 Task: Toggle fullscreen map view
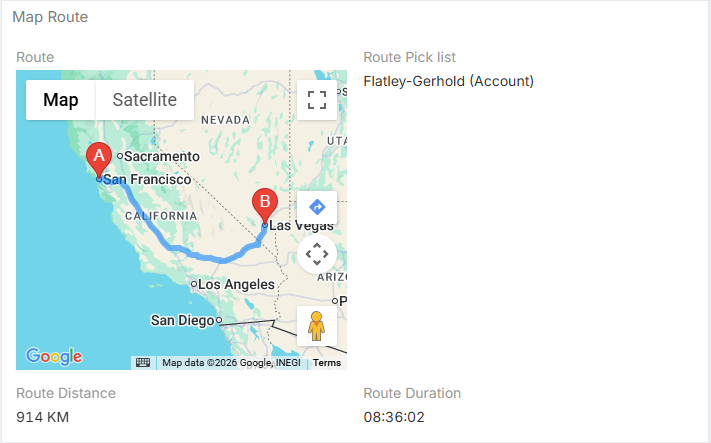pyautogui.click(x=317, y=100)
